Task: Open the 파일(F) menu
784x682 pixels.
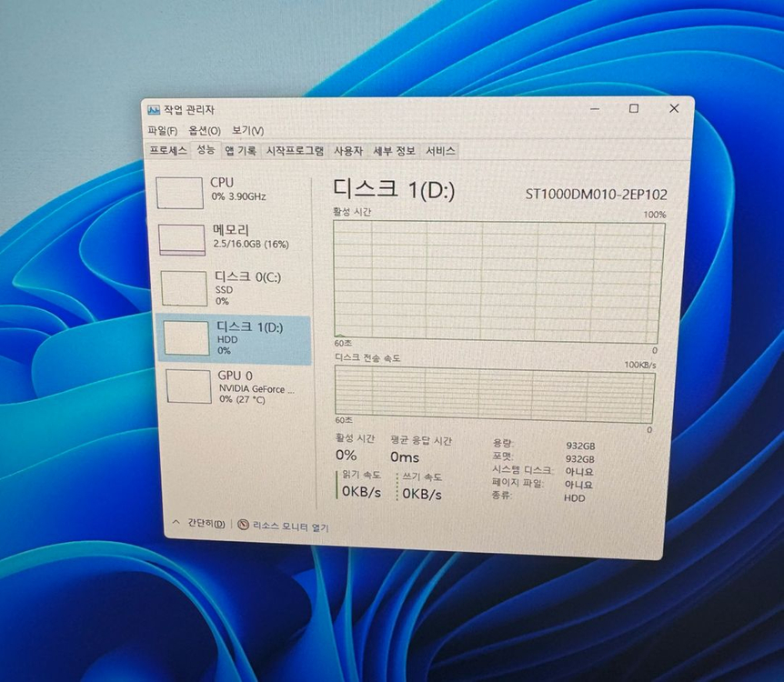Action: 164,130
